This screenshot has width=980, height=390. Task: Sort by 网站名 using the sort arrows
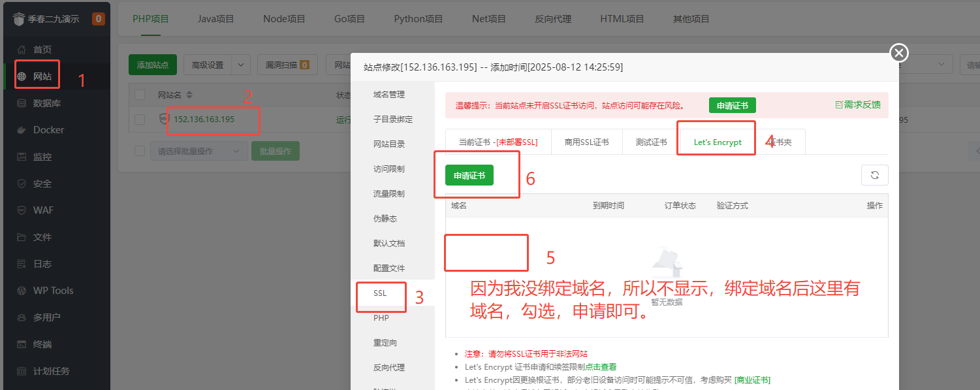[189, 95]
